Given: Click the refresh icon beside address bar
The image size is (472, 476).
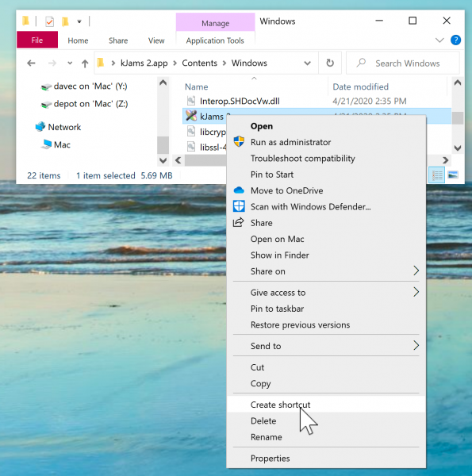Looking at the screenshot, I should click(330, 63).
